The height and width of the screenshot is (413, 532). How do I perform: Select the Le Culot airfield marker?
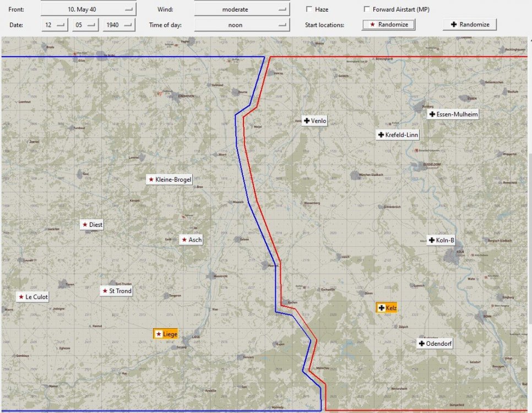point(32,297)
